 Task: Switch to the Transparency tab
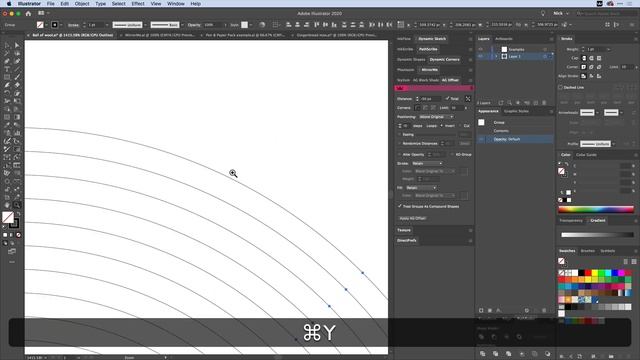pyautogui.click(x=571, y=220)
